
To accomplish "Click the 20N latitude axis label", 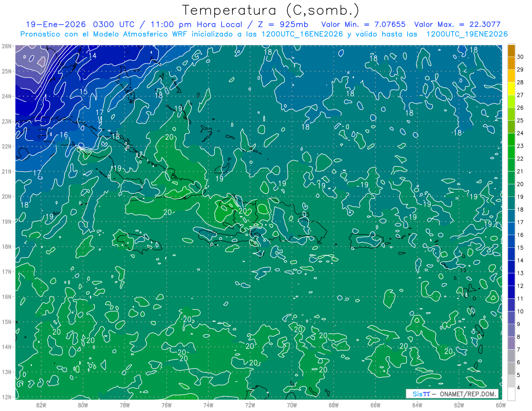I will coord(7,196).
